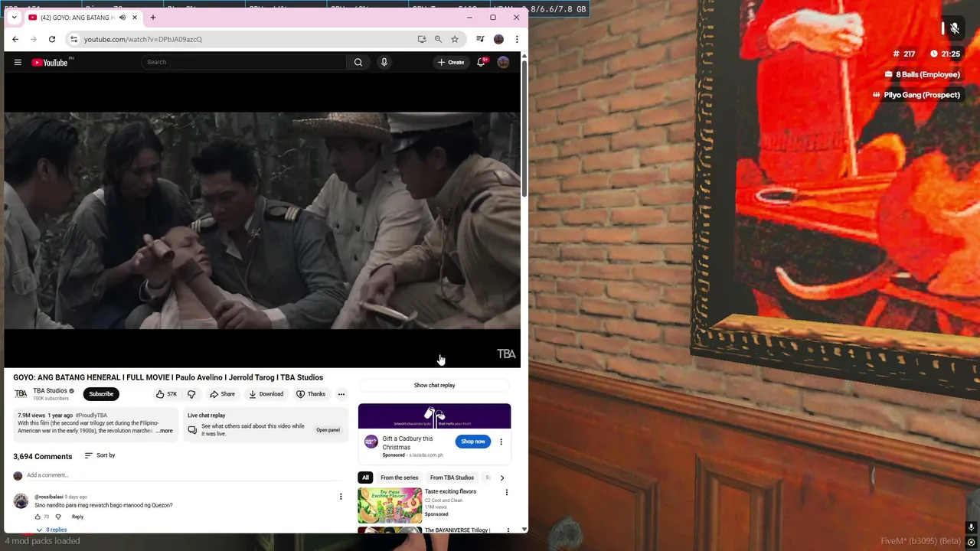Subscribe to TBA Studios
Image resolution: width=980 pixels, height=551 pixels.
101,394
